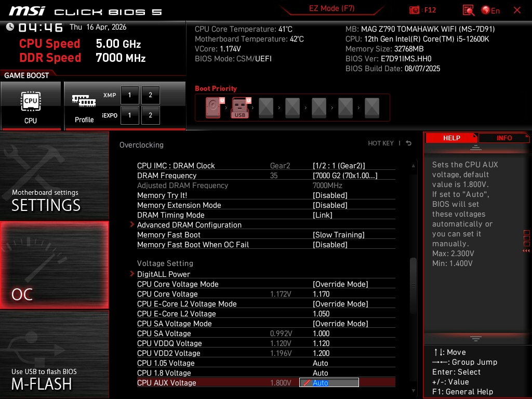Enable iEXPO profile 1
This screenshot has width=532, height=399.
[129, 115]
